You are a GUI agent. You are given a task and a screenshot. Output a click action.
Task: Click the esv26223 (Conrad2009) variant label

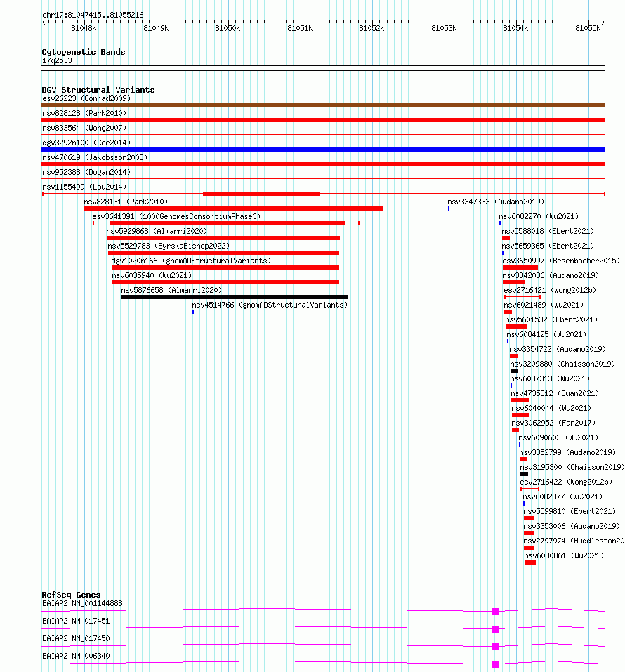pos(86,98)
